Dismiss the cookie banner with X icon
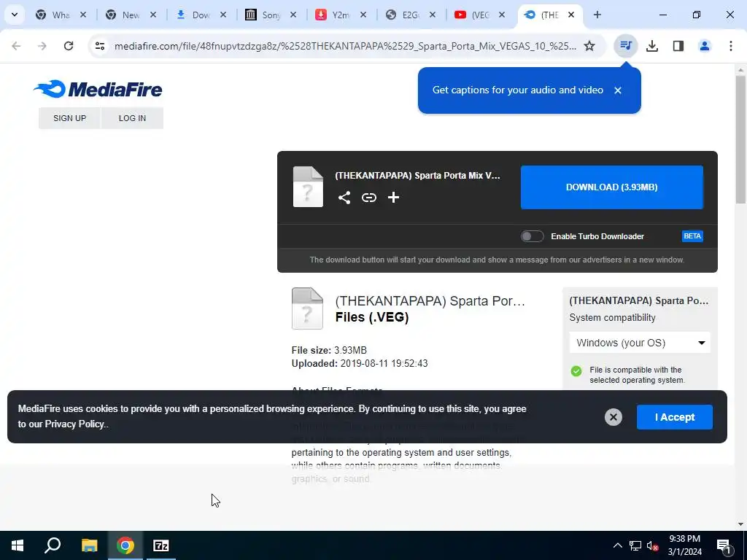This screenshot has width=747, height=560. pos(613,417)
